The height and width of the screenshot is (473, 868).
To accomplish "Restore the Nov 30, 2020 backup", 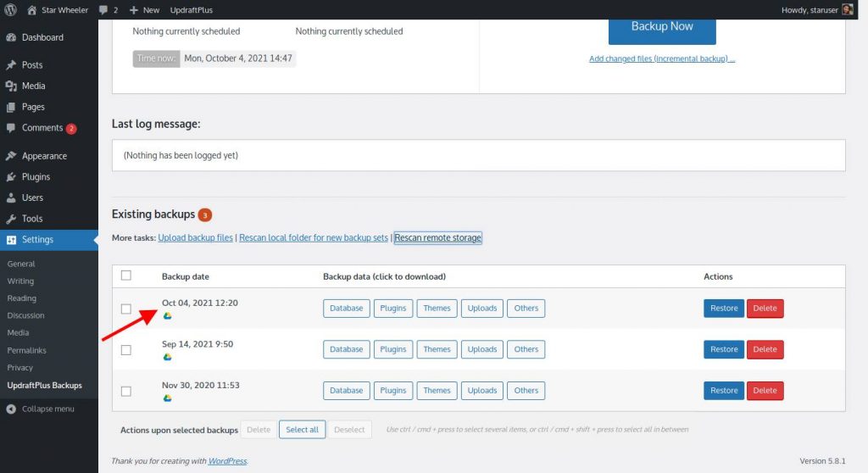I will click(x=724, y=391).
